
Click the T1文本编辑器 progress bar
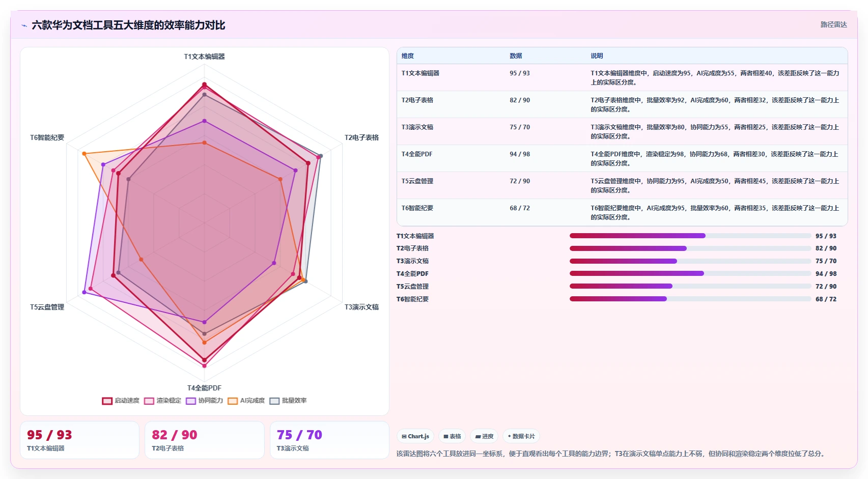point(690,236)
